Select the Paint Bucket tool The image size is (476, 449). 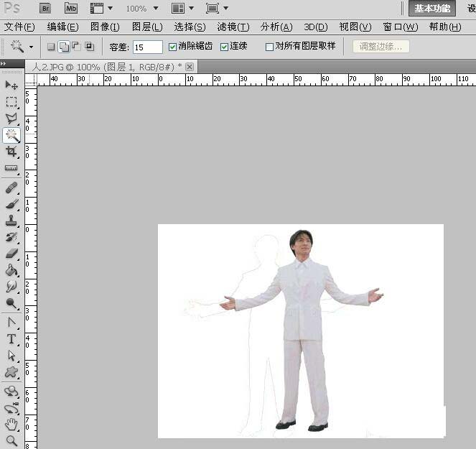pyautogui.click(x=11, y=270)
